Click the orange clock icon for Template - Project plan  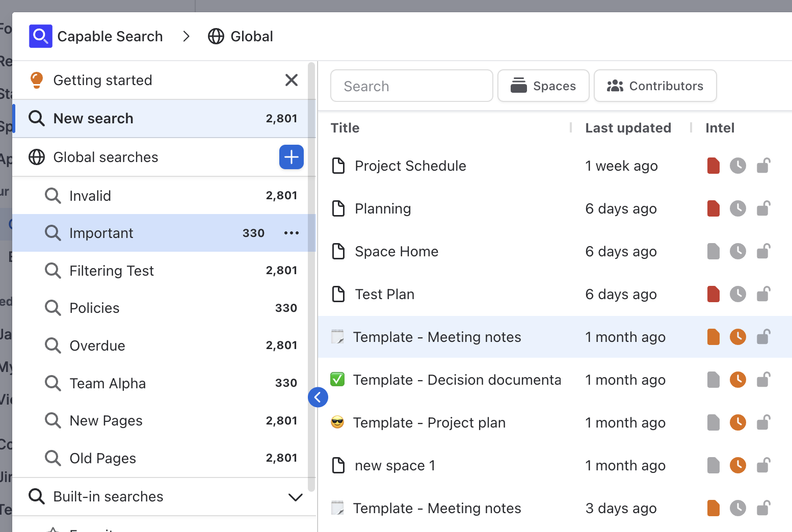pyautogui.click(x=737, y=422)
